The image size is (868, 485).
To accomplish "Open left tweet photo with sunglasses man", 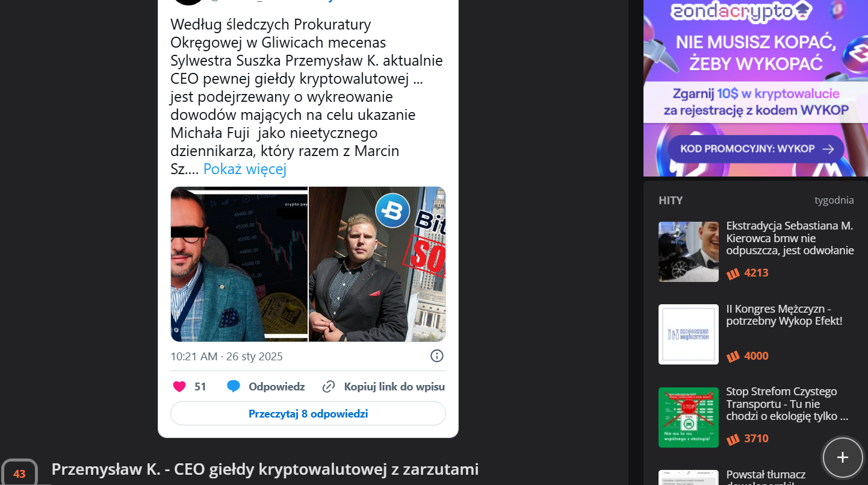I will (x=239, y=264).
